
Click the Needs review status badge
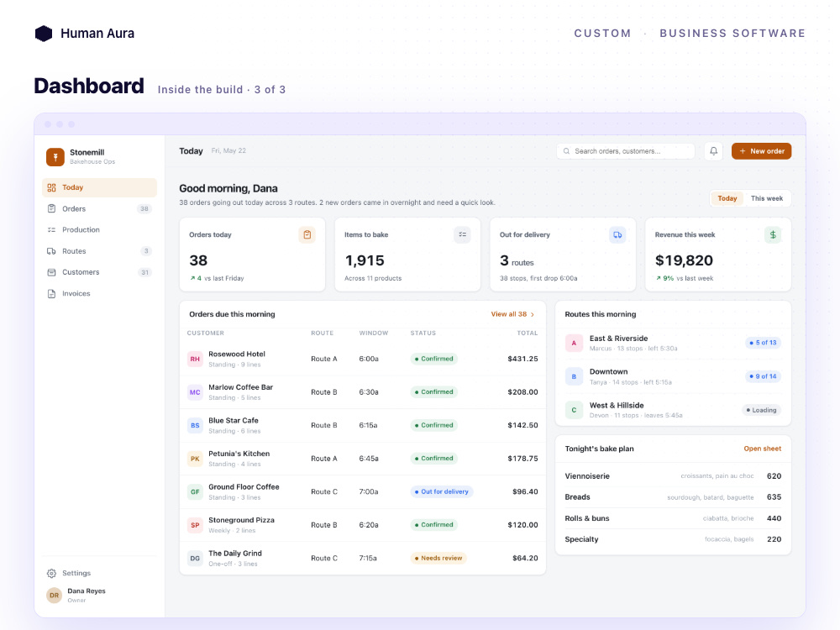[x=438, y=559]
